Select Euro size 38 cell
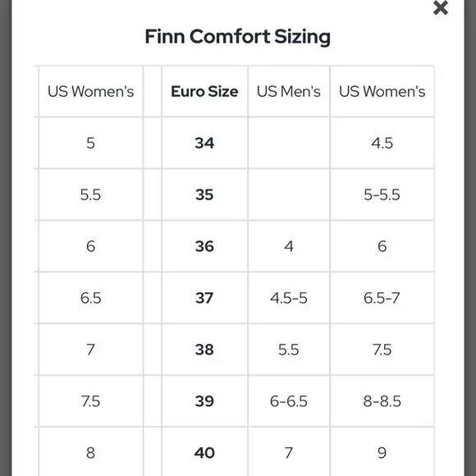 pyautogui.click(x=204, y=350)
